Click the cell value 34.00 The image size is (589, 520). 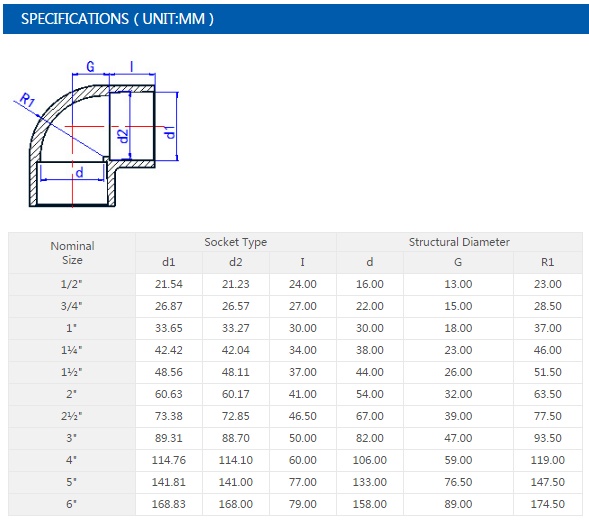(302, 350)
